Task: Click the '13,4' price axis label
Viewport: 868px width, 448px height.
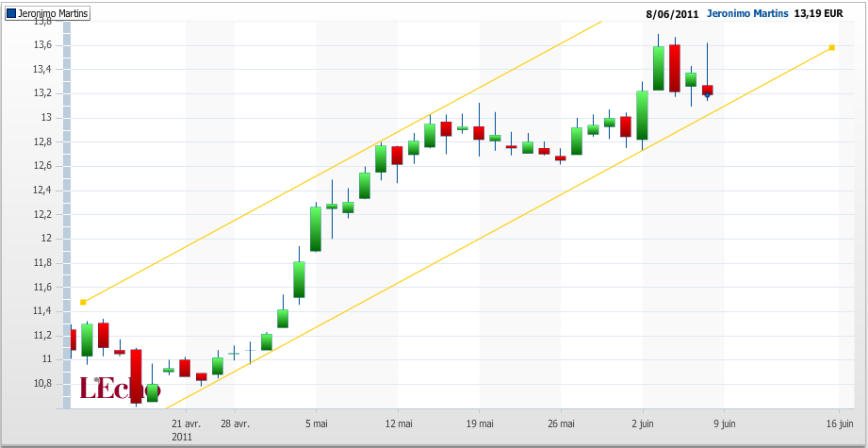Action: coord(42,69)
